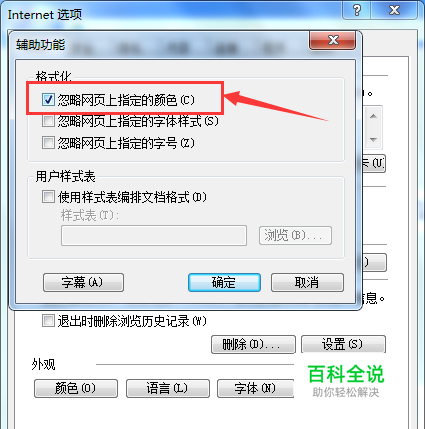425x429 pixels.
Task: Click the scrollbar down arrow
Action: [x=373, y=140]
